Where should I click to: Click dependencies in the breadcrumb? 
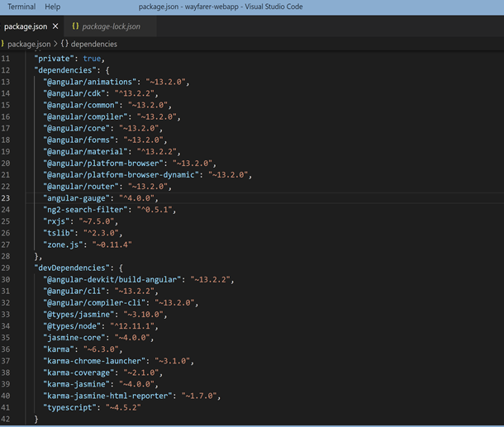pyautogui.click(x=94, y=44)
